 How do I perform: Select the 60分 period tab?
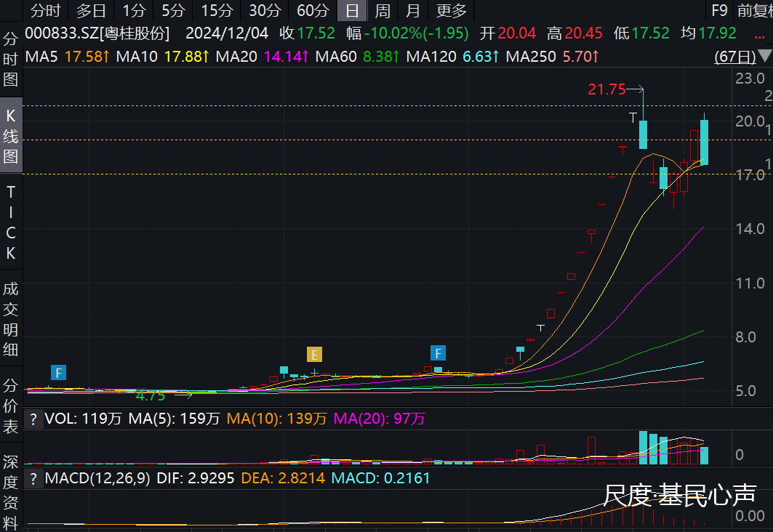[313, 10]
